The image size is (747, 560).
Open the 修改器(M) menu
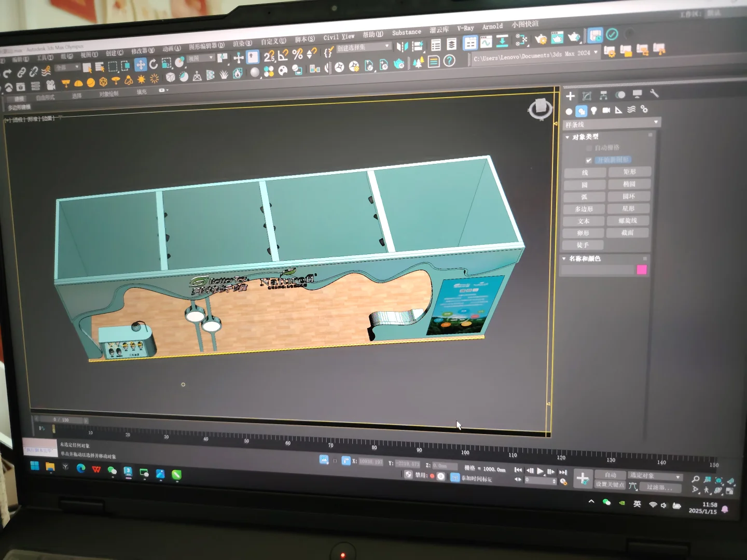point(143,51)
